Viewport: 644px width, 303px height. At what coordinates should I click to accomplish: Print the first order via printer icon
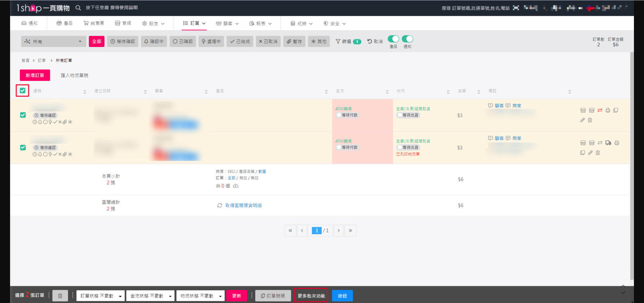[x=607, y=110]
